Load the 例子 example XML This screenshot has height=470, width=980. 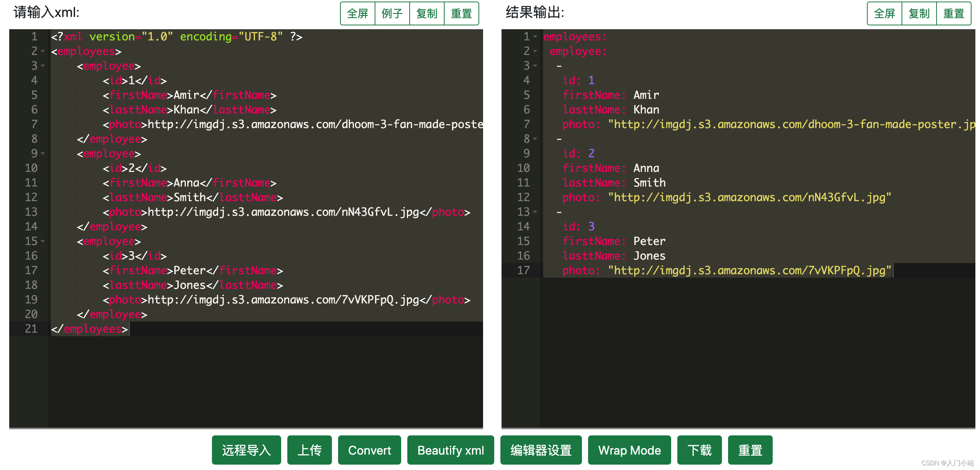coord(392,13)
